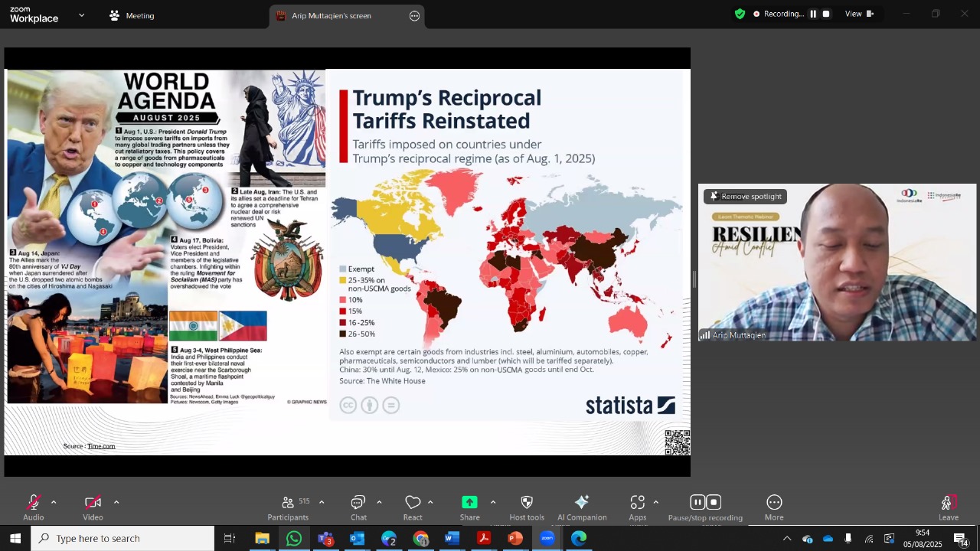Image resolution: width=980 pixels, height=551 pixels.
Task: Pause the recording from the top bar
Action: (x=813, y=14)
